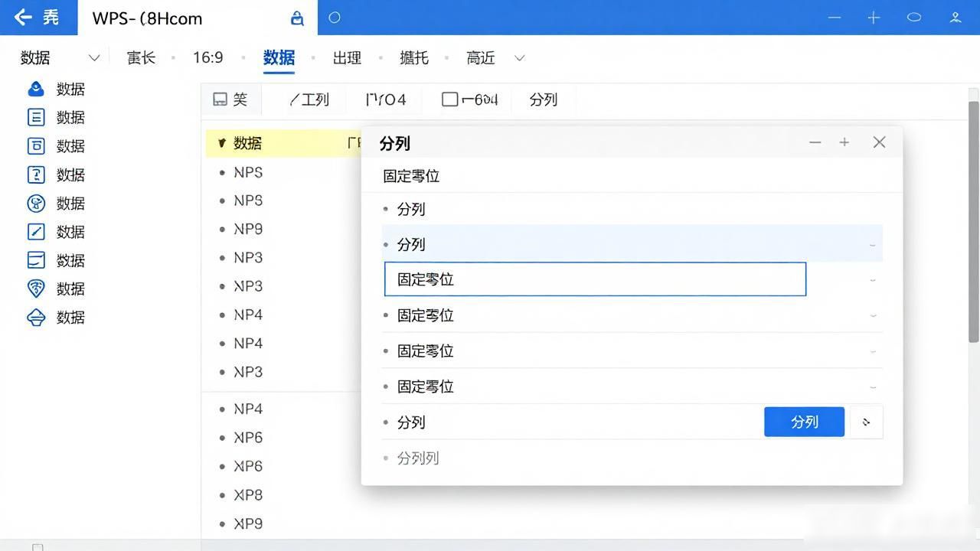This screenshot has width=980, height=551.
Task: Switch to the 高近 tab
Action: 481,58
